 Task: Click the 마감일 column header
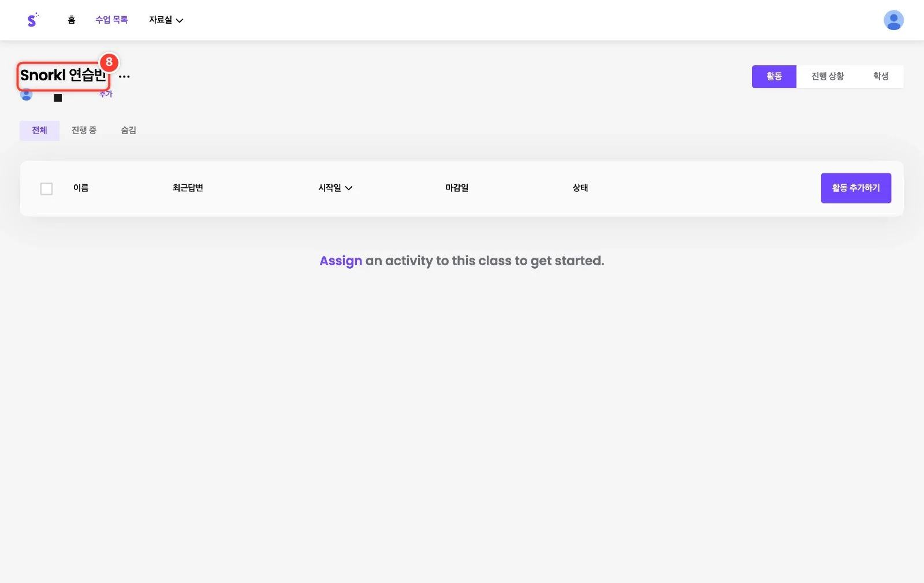pyautogui.click(x=457, y=188)
